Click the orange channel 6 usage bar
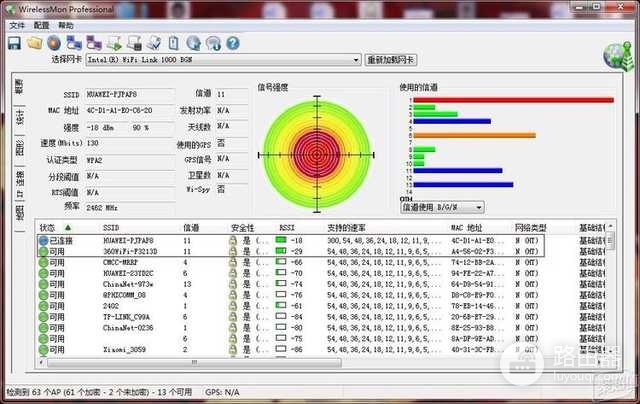This screenshot has height=404, width=640. click(474, 135)
